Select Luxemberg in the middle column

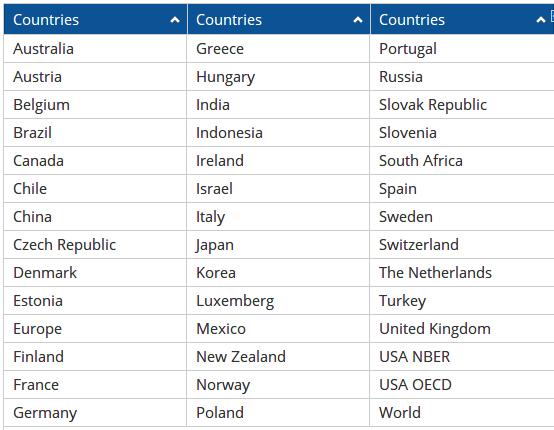235,301
